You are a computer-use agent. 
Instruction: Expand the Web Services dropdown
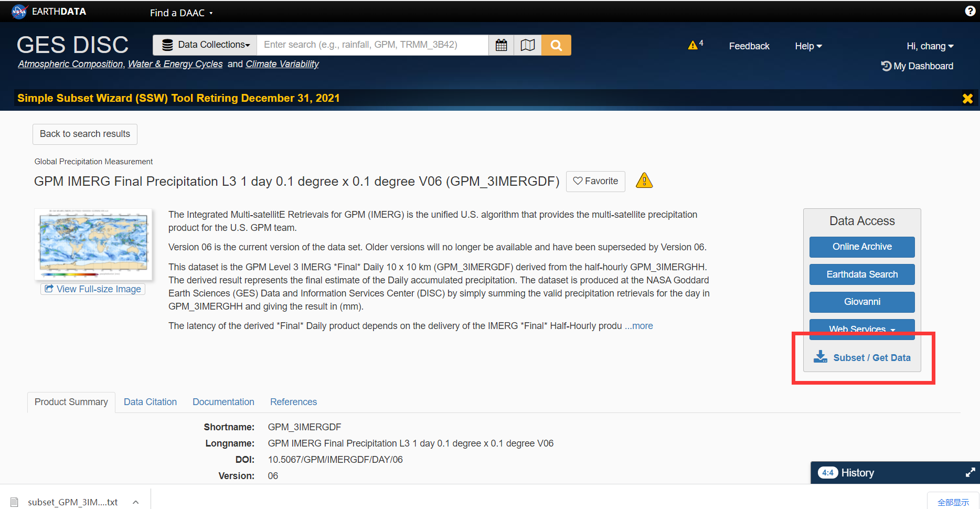(x=862, y=329)
